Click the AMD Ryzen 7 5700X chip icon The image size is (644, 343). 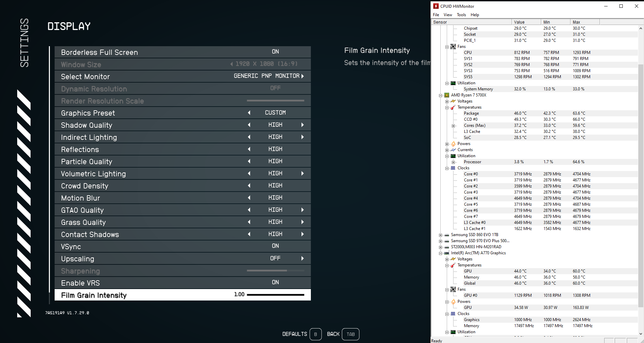[447, 95]
